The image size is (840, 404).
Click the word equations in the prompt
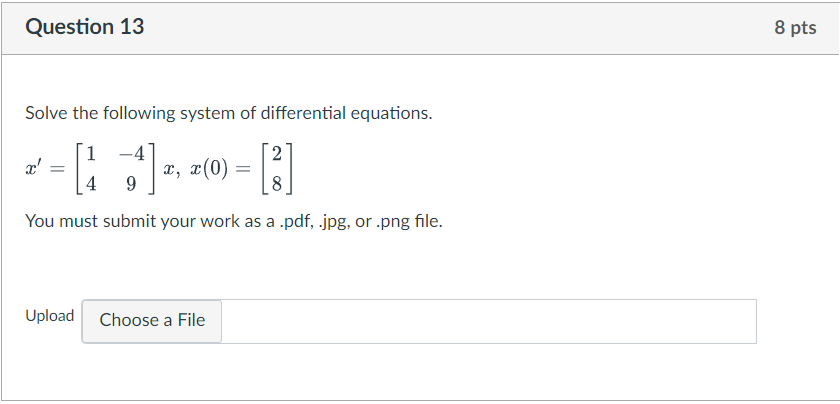pos(391,113)
